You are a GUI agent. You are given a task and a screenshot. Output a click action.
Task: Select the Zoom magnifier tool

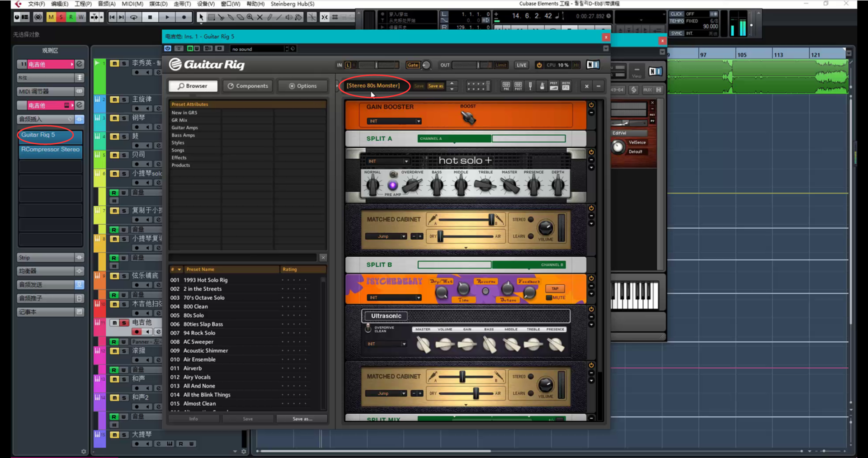click(250, 17)
